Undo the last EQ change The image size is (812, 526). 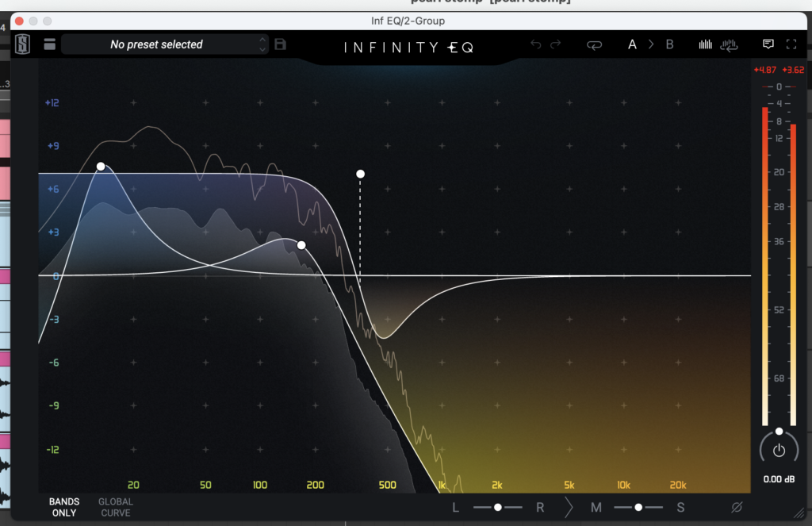536,44
